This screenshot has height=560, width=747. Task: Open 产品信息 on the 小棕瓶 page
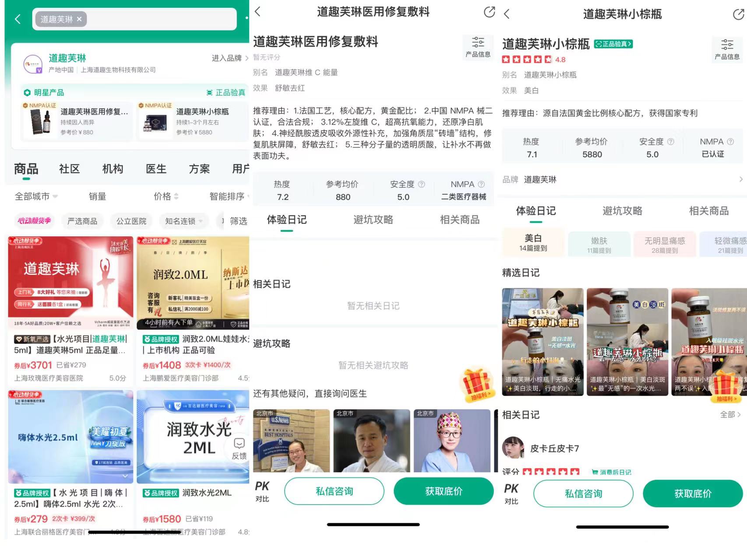coord(727,49)
